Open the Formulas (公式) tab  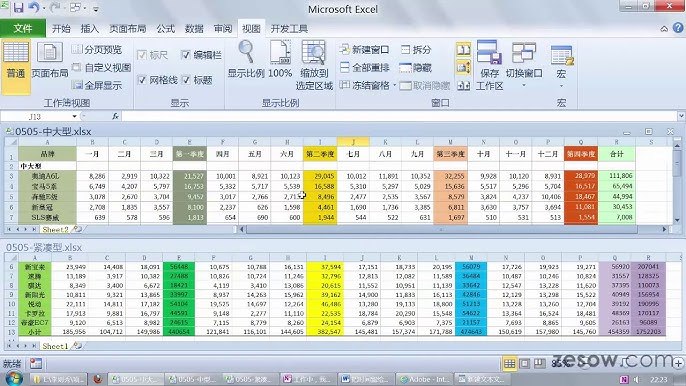(x=165, y=28)
